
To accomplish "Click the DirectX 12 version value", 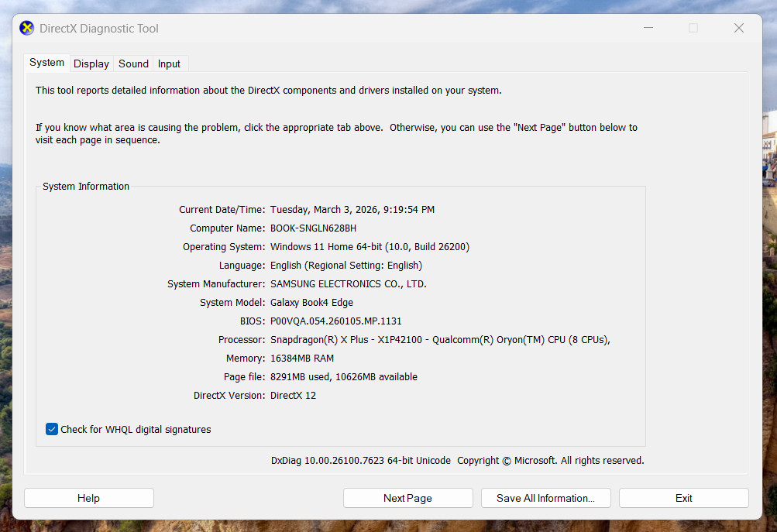I will click(293, 395).
